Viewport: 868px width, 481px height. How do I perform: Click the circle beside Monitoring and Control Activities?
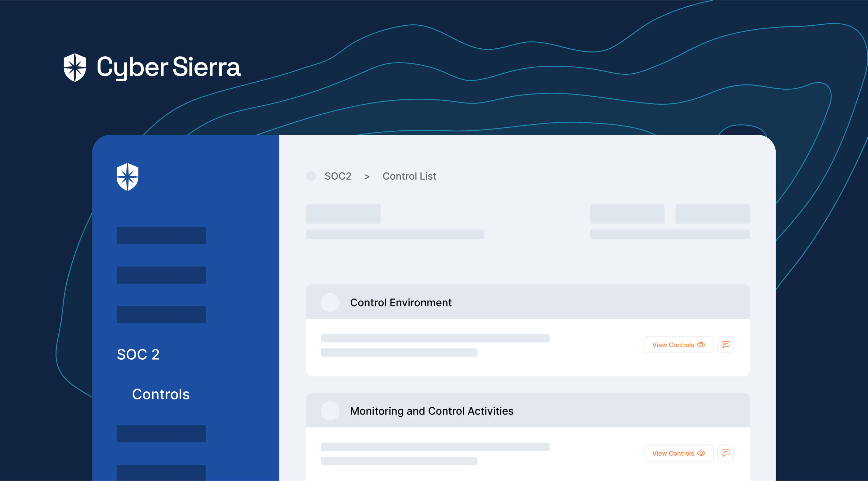tap(330, 411)
